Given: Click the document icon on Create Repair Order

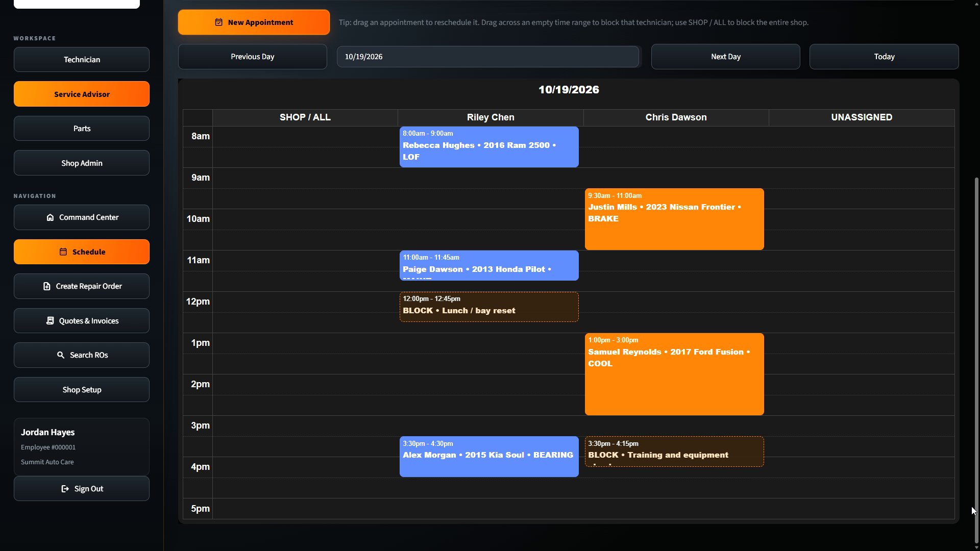Looking at the screenshot, I should click(46, 286).
